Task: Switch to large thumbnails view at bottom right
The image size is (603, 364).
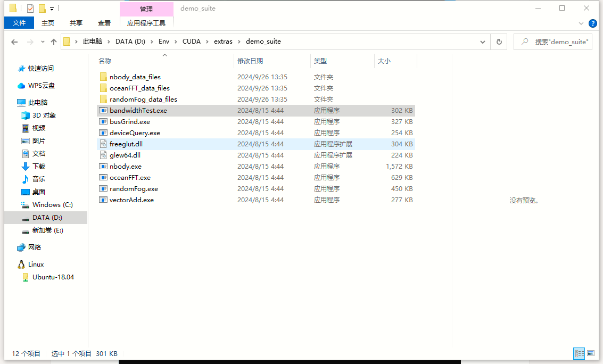Action: (x=591, y=353)
